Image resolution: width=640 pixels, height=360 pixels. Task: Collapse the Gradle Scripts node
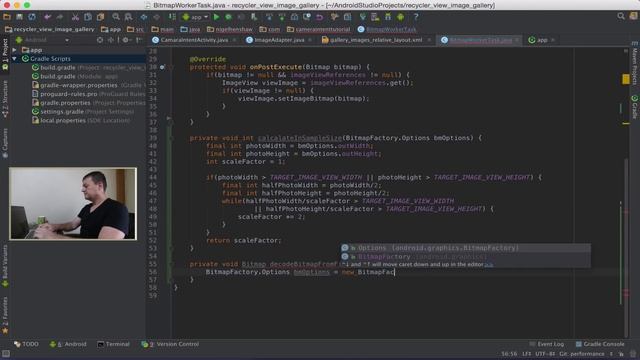point(15,59)
